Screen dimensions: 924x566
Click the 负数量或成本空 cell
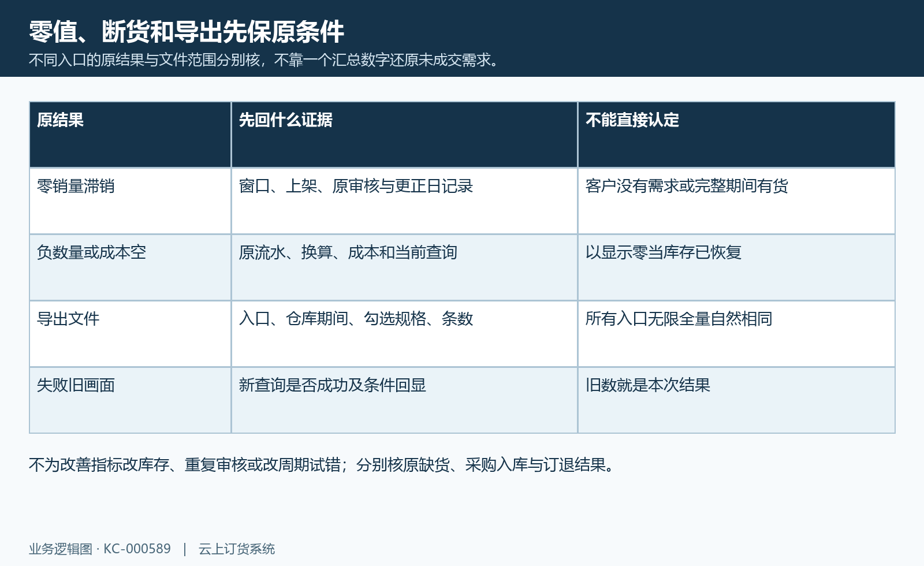131,267
